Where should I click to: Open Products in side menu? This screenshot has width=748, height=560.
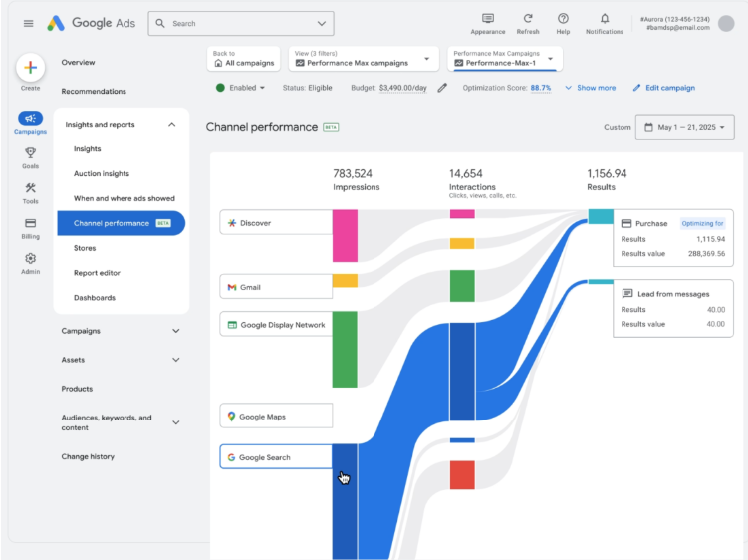click(x=77, y=389)
